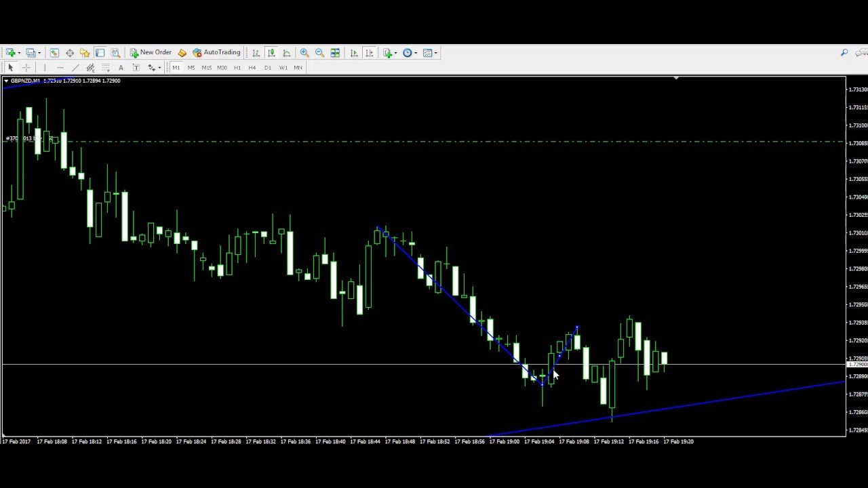The height and width of the screenshot is (488, 868).
Task: Select the draw trendline tool
Action: (75, 68)
